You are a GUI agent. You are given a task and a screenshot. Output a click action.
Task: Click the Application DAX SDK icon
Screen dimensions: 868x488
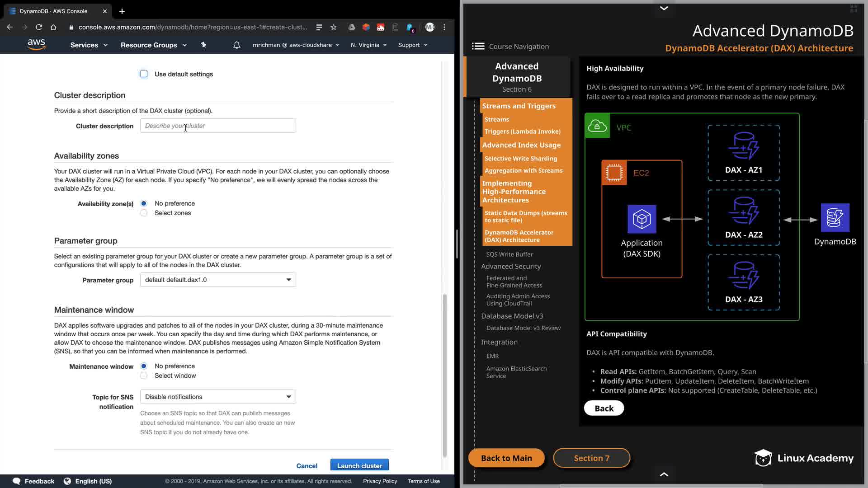(642, 219)
